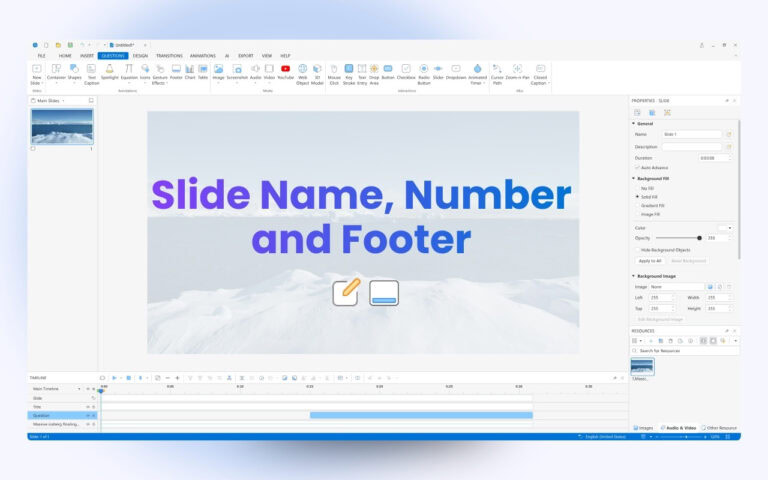The image size is (768, 480).
Task: Insert a Container from the ribbon
Action: [56, 72]
